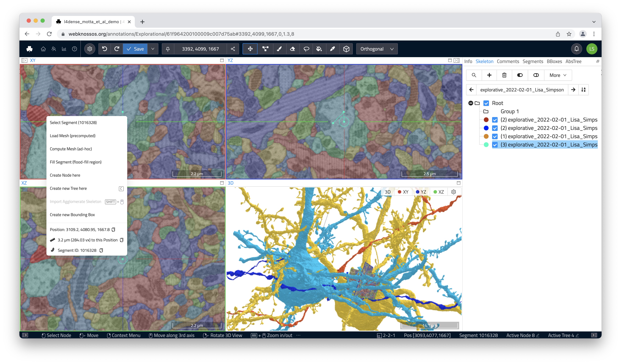Viewport: 621px width, 364px height.
Task: Copy position coordinates icon in context menu
Action: click(113, 229)
